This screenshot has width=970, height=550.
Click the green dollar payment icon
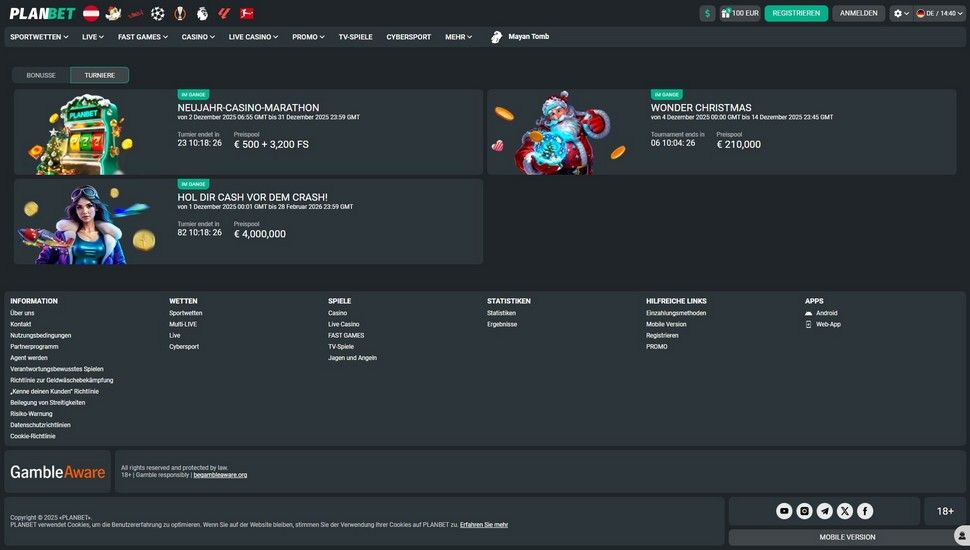click(707, 13)
